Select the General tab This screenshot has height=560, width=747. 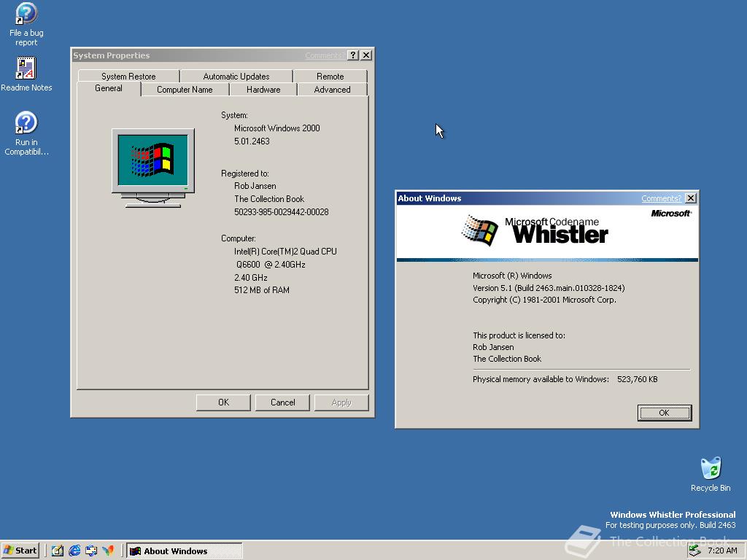(x=109, y=88)
